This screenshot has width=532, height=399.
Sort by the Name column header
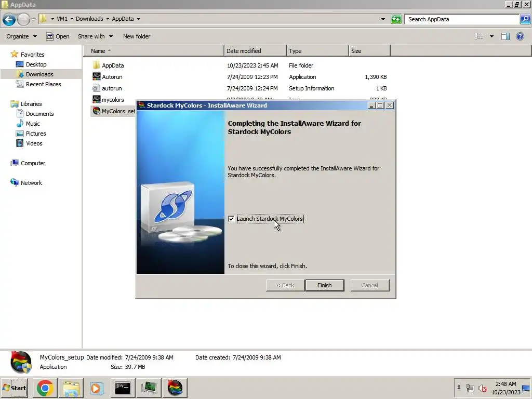tap(154, 51)
